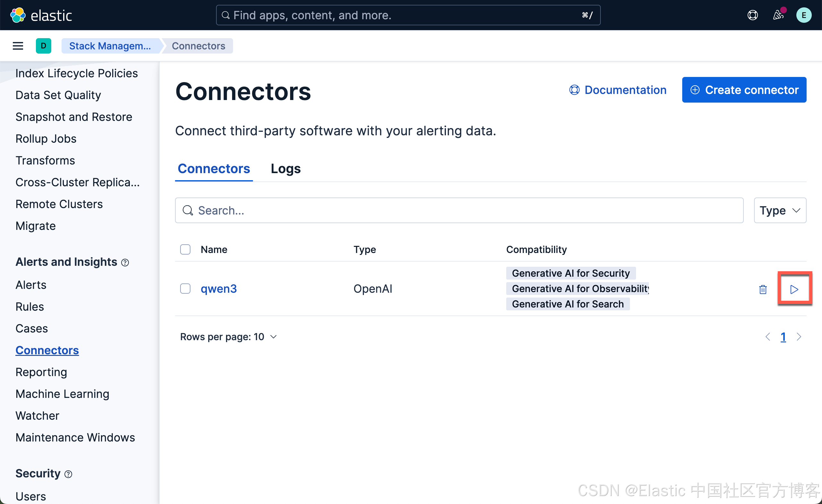Open Maintenance Windows in sidebar
Image resolution: width=822 pixels, height=504 pixels.
75,438
